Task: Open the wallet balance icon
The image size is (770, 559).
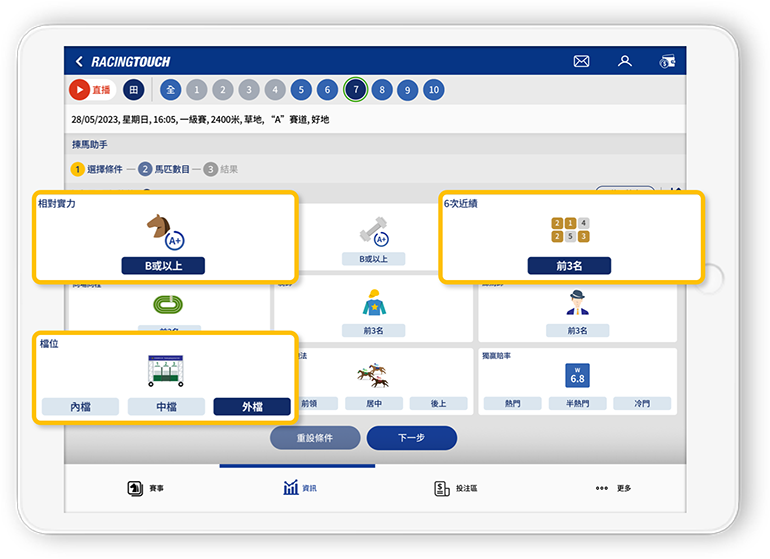Action: click(x=668, y=62)
